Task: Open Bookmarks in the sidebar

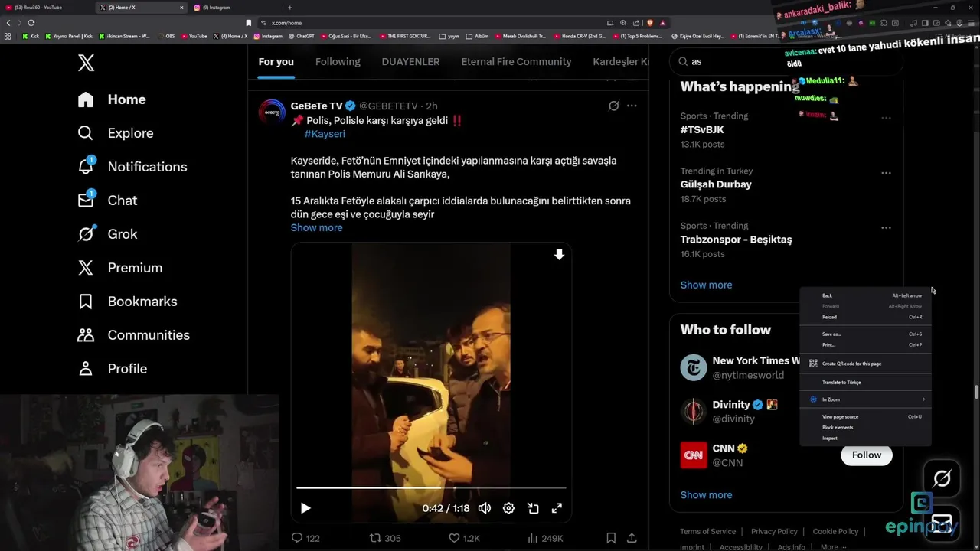Action: (127, 302)
